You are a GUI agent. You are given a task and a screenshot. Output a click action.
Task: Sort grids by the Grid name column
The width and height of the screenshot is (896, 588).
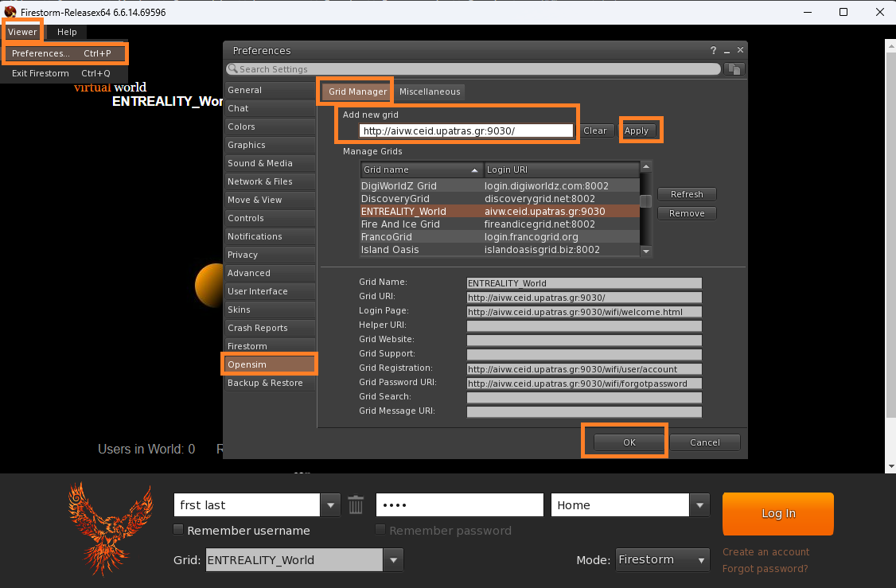click(422, 169)
